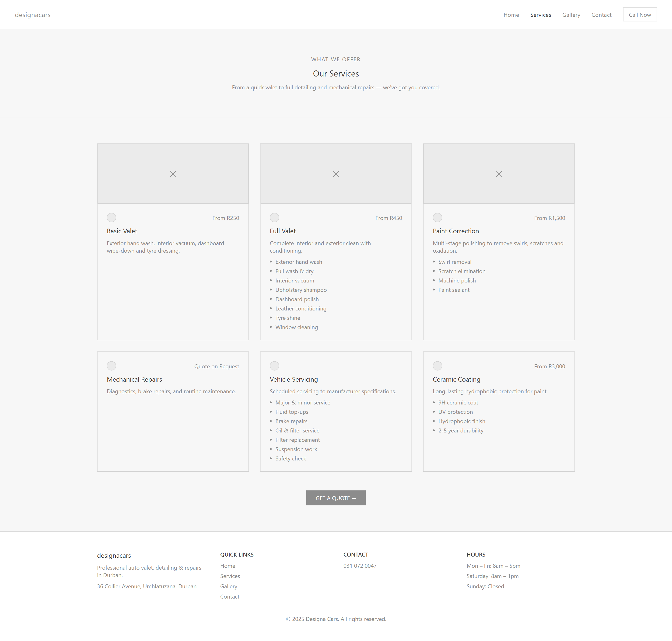Open the Paint Correction image placeholder
672x641 pixels.
(499, 174)
